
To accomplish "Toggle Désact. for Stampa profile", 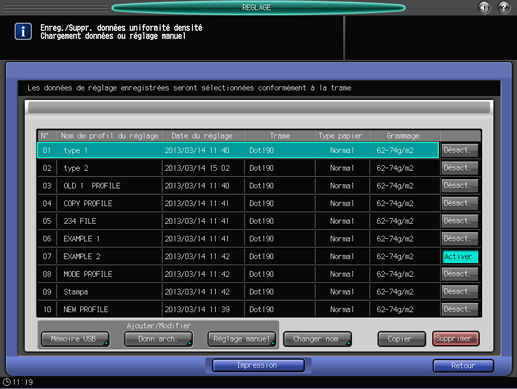I will (460, 292).
